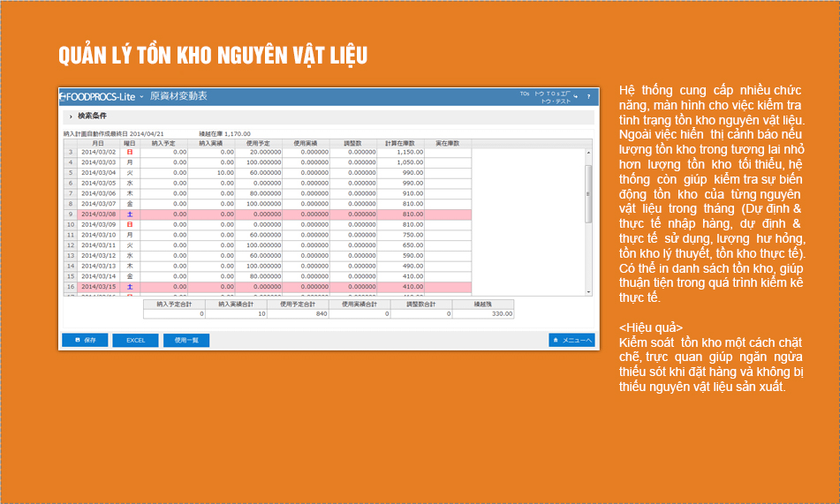Open the dropdown arrow next to FOODPROCS-Lite
Image resolution: width=840 pixels, height=504 pixels.
[x=141, y=95]
